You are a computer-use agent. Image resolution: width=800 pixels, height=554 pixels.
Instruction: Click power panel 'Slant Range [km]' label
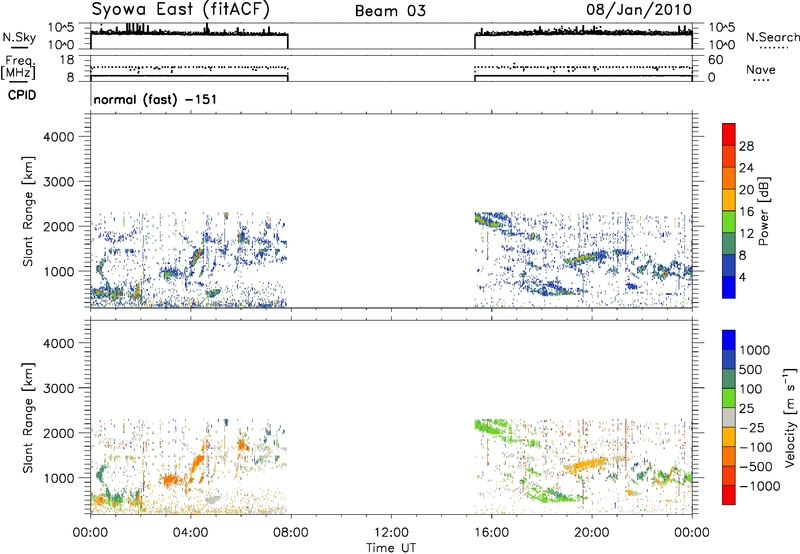28,211
